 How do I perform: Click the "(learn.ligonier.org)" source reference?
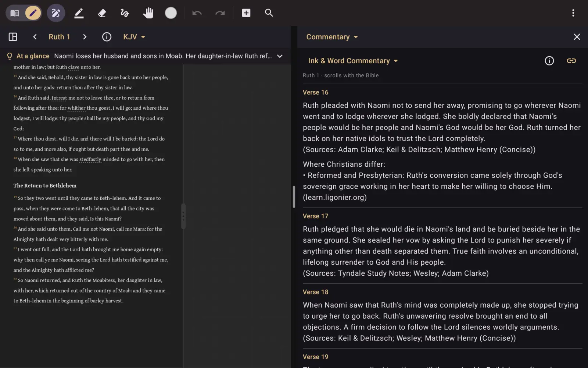[335, 197]
